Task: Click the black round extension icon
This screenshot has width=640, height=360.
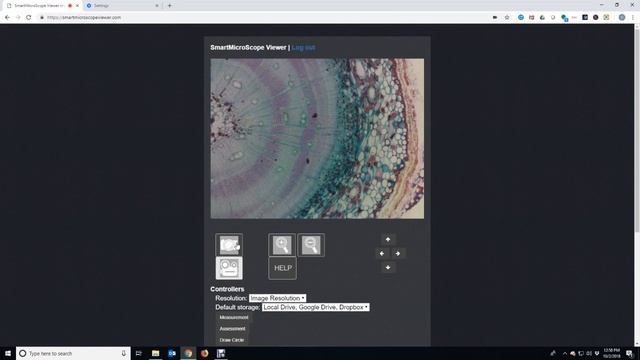Action: pos(596,18)
